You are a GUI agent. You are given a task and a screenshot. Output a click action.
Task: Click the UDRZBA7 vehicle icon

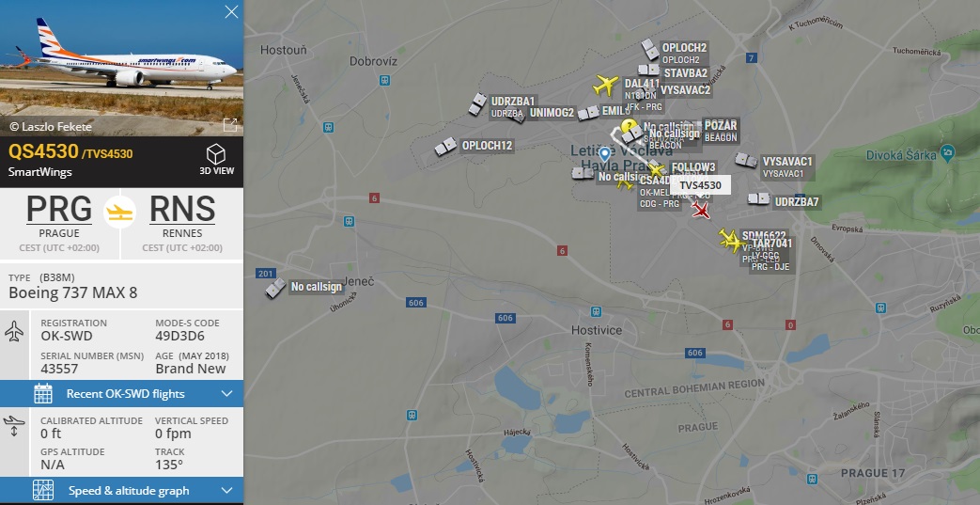(759, 199)
